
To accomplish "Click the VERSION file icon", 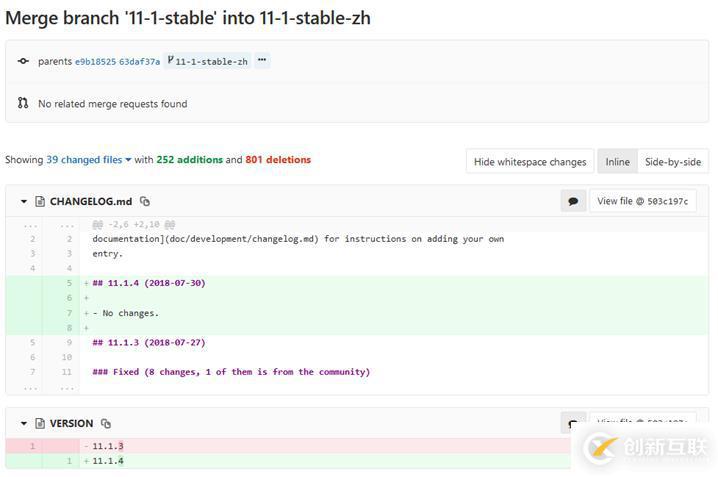I will point(40,424).
